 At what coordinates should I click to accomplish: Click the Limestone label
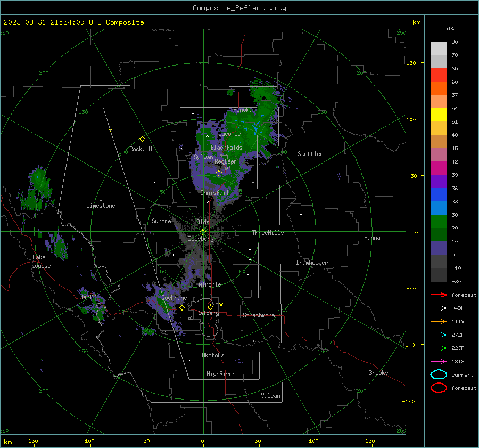(101, 206)
